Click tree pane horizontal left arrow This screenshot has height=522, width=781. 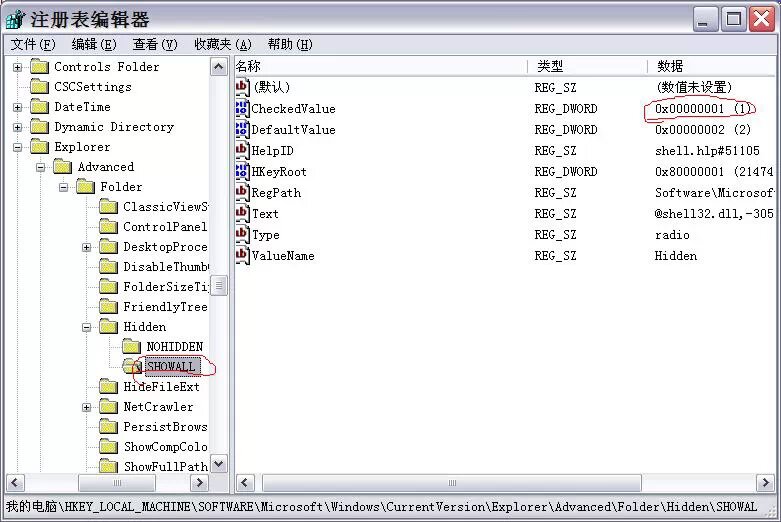(15, 482)
